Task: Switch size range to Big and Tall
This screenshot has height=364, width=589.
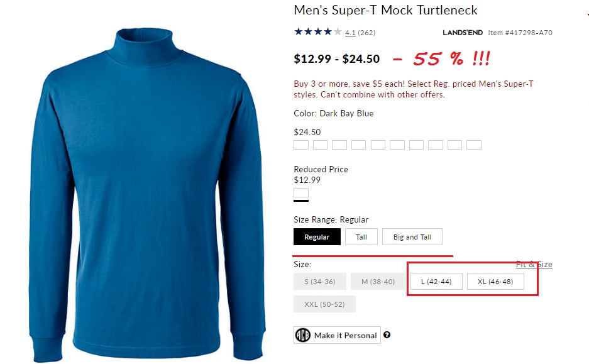Action: tap(412, 237)
